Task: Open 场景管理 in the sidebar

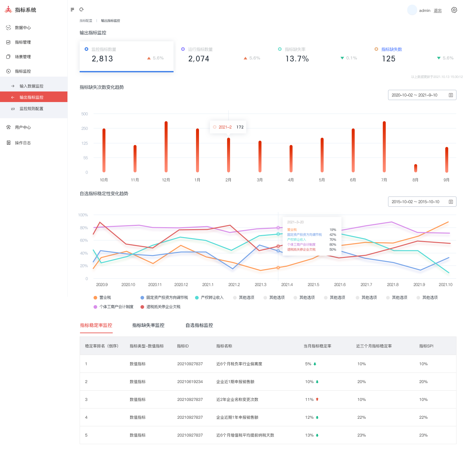Action: 23,57
